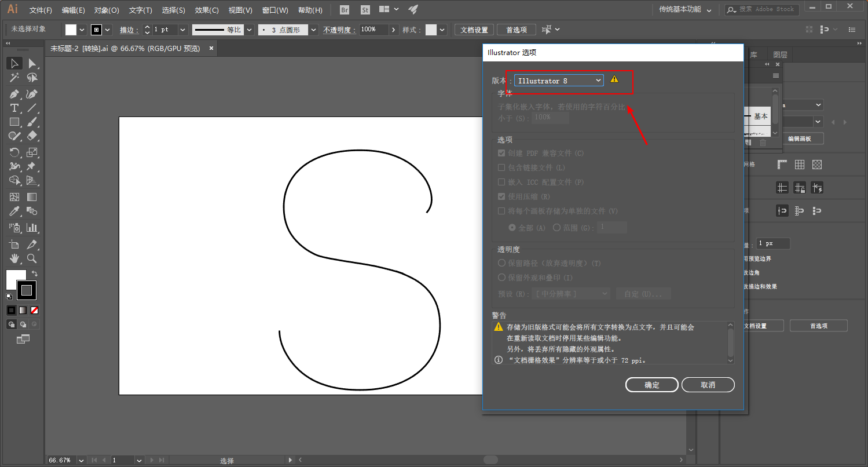Select the Perspective Grid tool
The height and width of the screenshot is (467, 868).
(32, 180)
